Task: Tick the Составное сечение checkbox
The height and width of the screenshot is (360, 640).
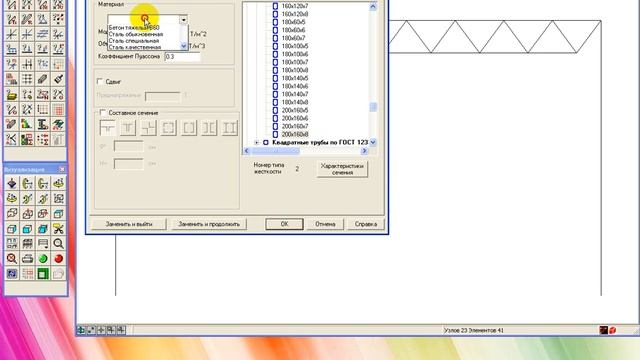Action: 103,112
